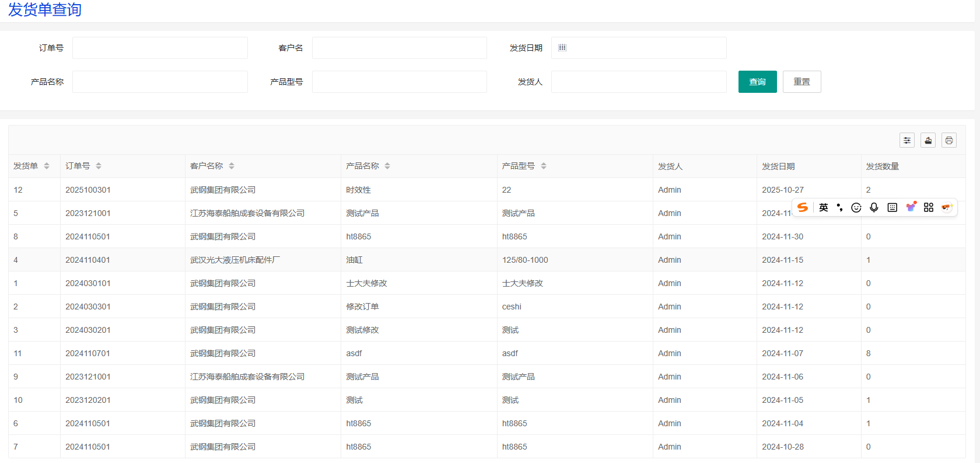This screenshot has height=463, width=980.
Task: Click the 发货数量 column header
Action: point(882,166)
